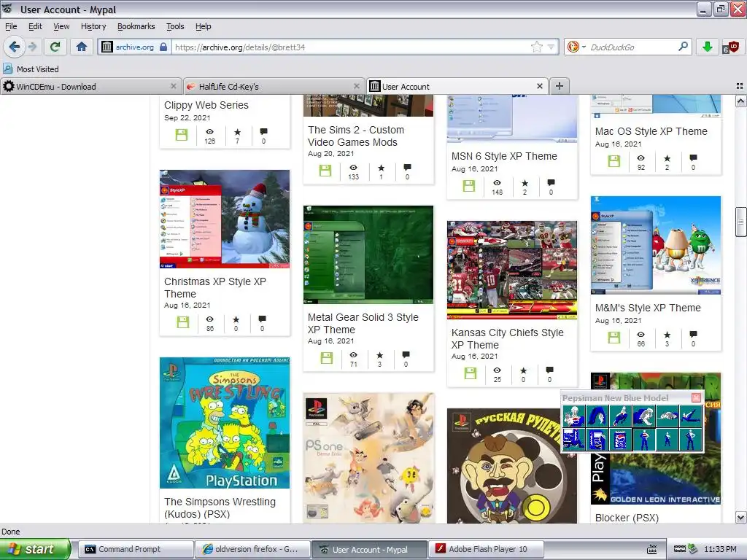Click the Forward navigation arrow
This screenshot has width=747, height=560.
click(32, 47)
